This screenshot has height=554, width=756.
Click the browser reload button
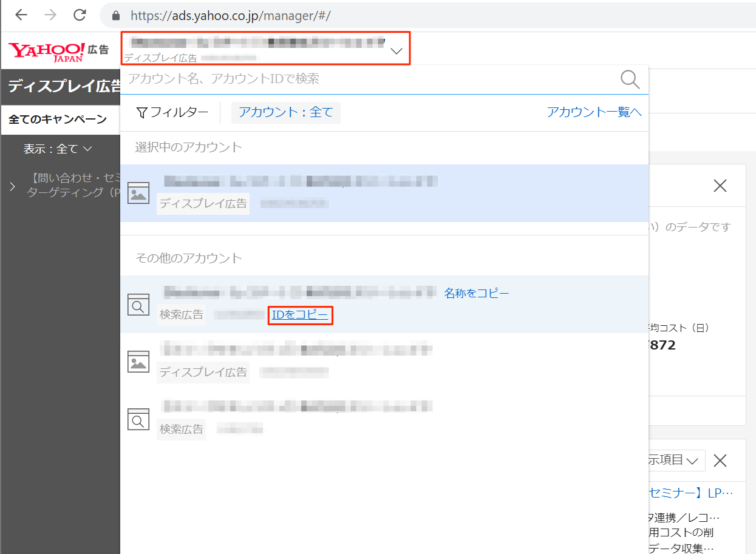79,15
